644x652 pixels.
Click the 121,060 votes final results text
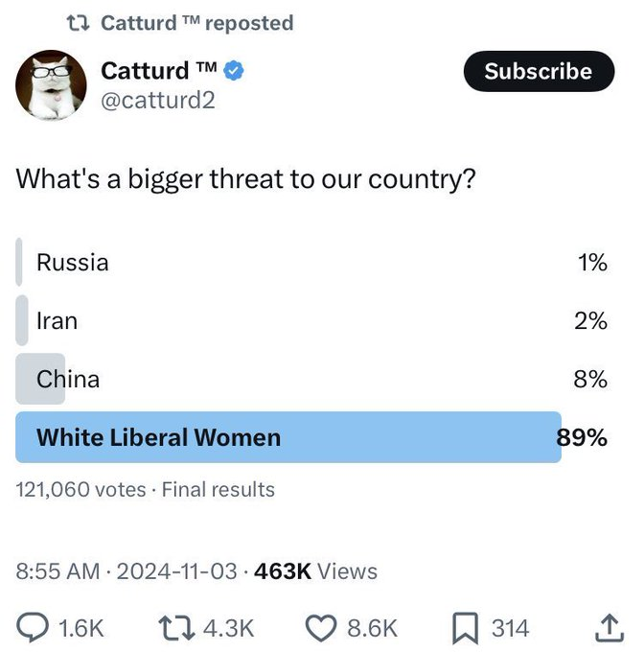pyautogui.click(x=145, y=490)
